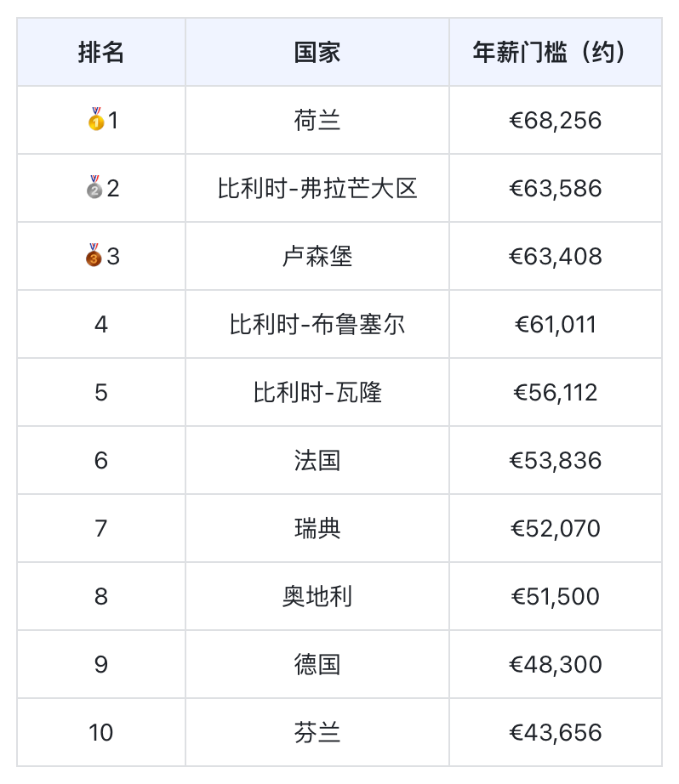Click the €48,300 salary value
This screenshot has height=784, width=679.
555,665
